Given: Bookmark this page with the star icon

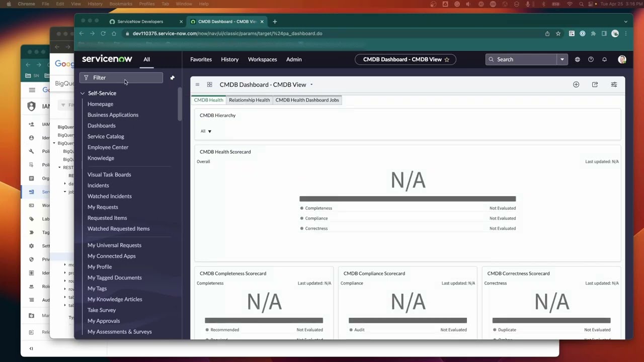Looking at the screenshot, I should (x=558, y=34).
